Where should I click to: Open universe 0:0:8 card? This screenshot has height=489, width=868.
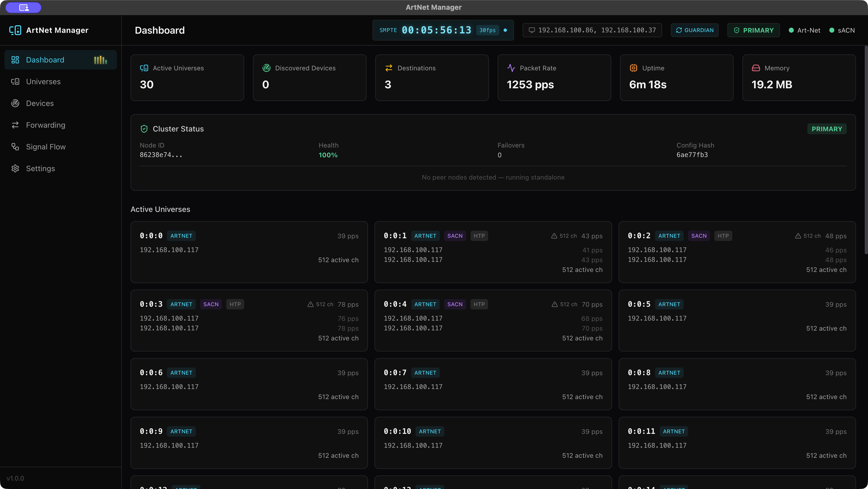coord(737,384)
